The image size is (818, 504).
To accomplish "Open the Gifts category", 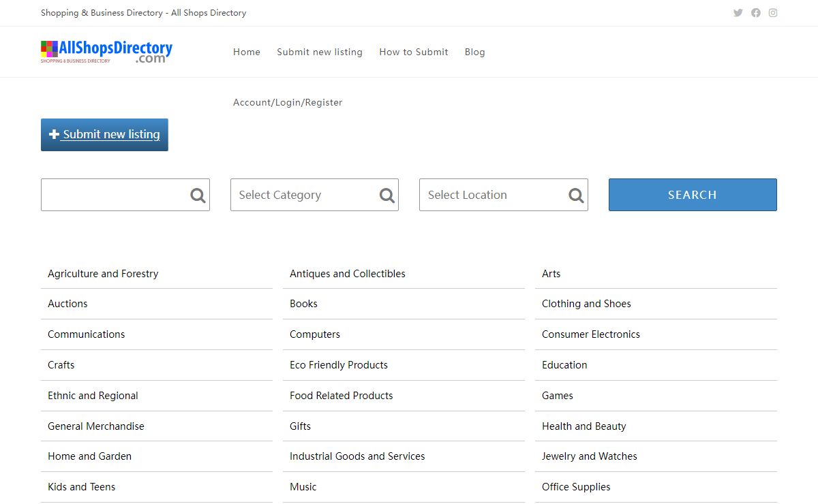I will click(300, 426).
